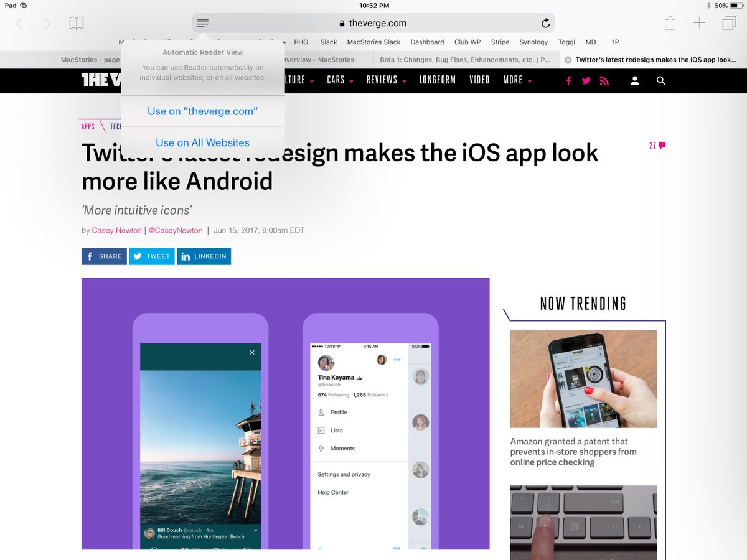
Task: Open 1P bookmark
Action: (616, 42)
